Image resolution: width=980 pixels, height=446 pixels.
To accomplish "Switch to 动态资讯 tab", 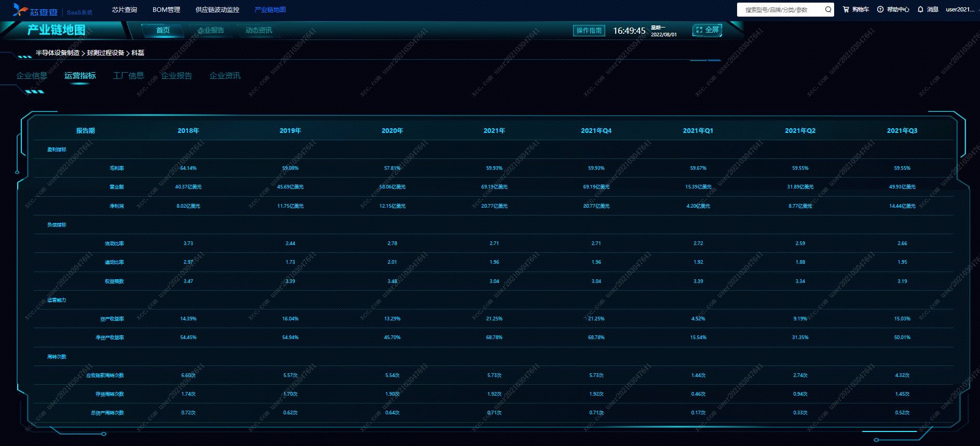I will 258,30.
